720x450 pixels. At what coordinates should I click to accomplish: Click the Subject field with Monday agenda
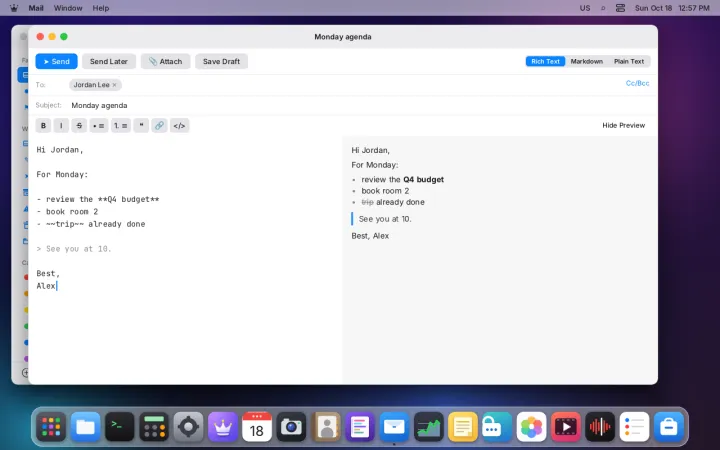click(x=360, y=106)
